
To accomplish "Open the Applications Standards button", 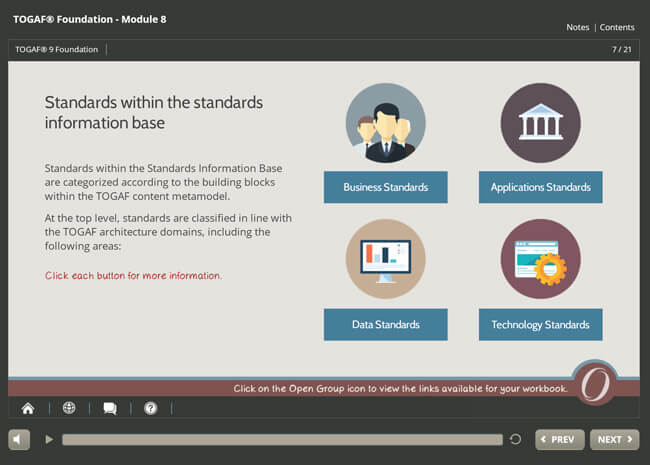I will pos(541,187).
